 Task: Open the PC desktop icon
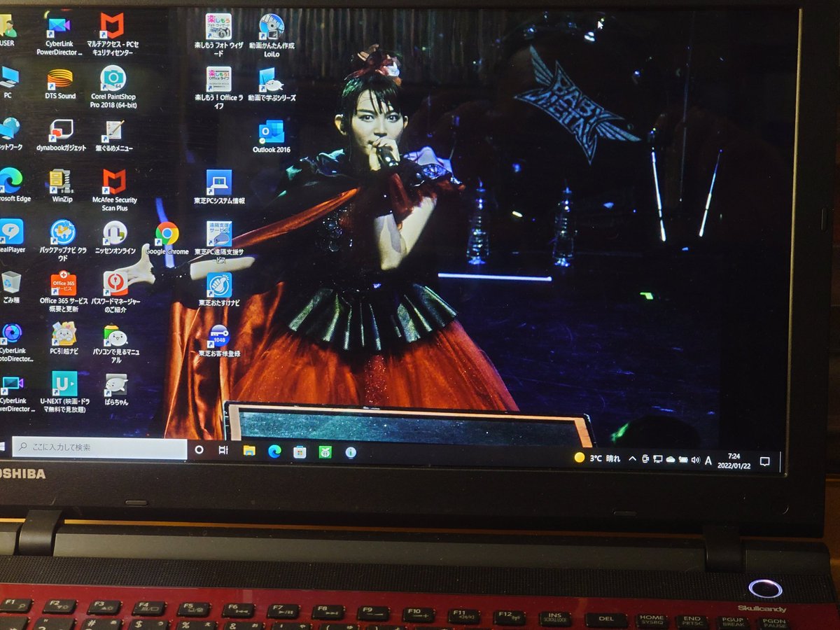(8, 81)
